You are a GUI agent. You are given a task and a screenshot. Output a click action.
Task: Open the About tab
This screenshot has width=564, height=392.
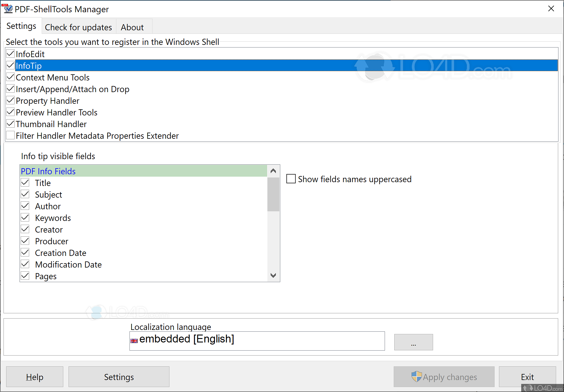pyautogui.click(x=132, y=27)
